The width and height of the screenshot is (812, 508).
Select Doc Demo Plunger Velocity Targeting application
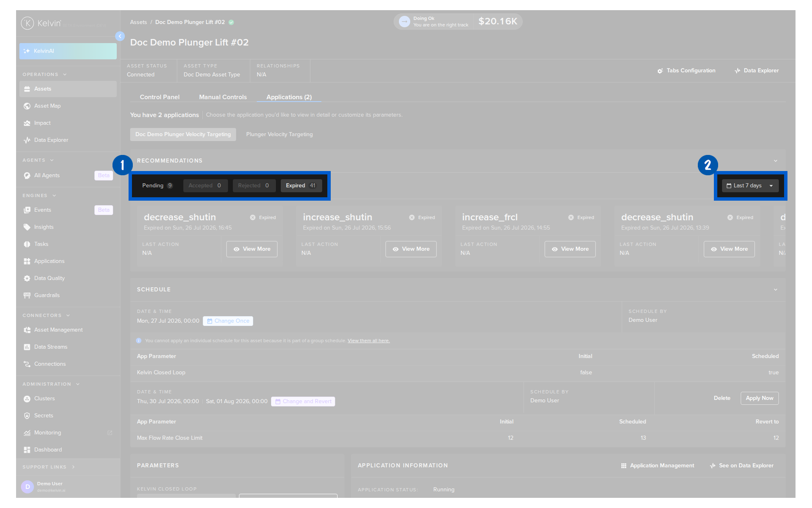[183, 134]
